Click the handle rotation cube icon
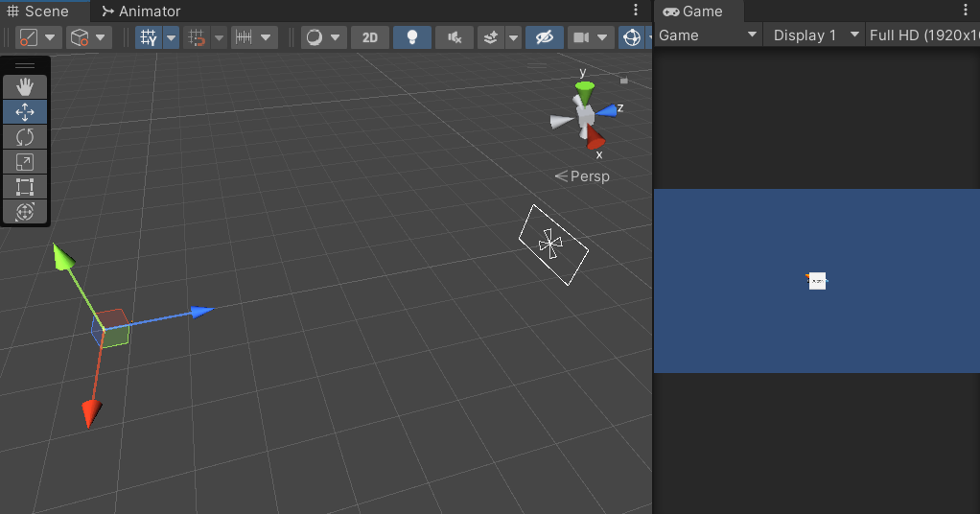Image resolution: width=980 pixels, height=514 pixels. (x=80, y=37)
